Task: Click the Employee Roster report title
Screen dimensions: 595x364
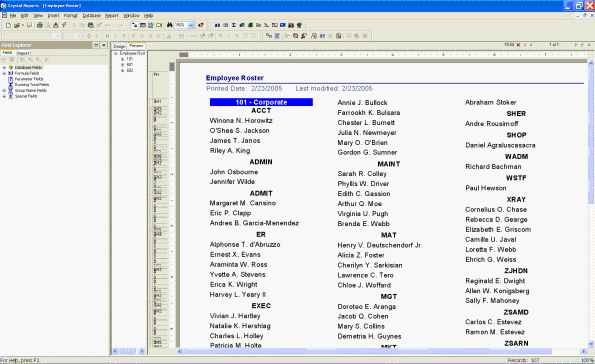Action: pos(235,78)
